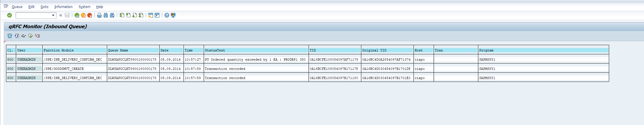
Task: Select the /SPE/GOODSMVT_CREATE function module row
Action: coord(64,69)
